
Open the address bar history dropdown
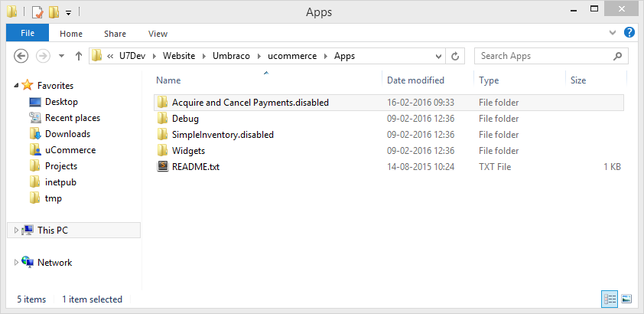point(438,56)
